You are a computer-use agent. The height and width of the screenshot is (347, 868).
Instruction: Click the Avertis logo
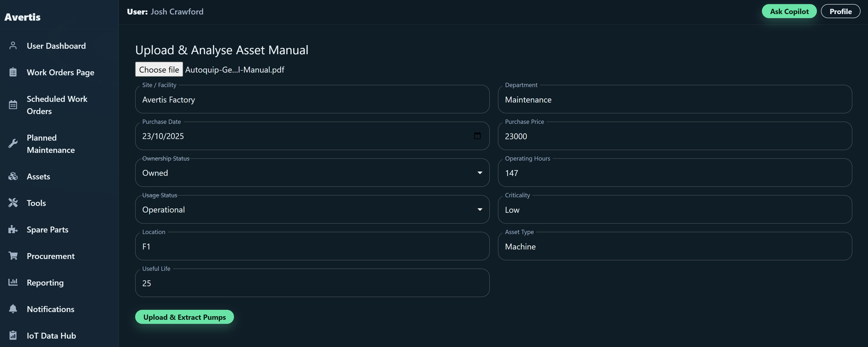pos(22,17)
